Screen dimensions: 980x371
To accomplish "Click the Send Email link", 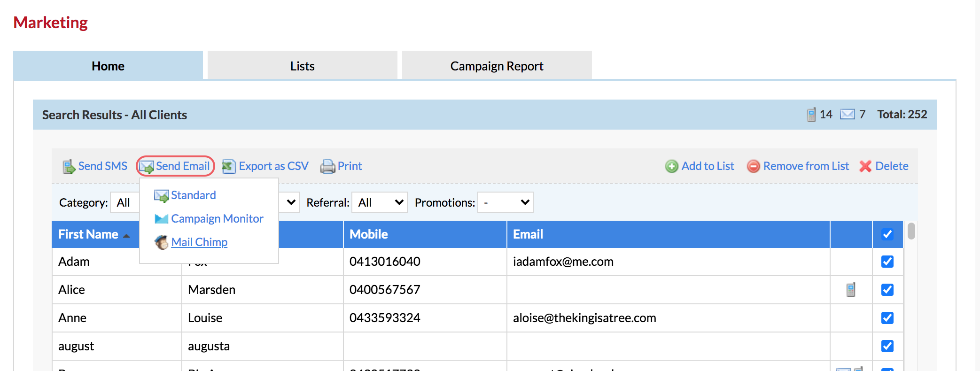I will [x=183, y=166].
